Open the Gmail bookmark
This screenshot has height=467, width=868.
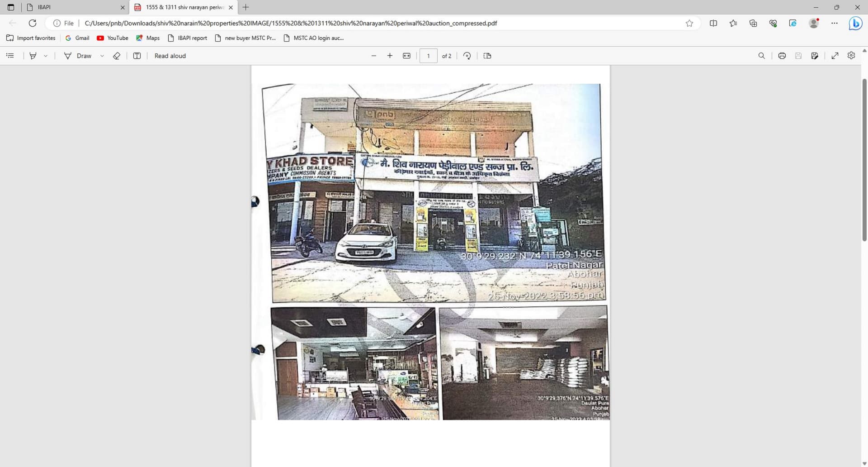pyautogui.click(x=77, y=38)
